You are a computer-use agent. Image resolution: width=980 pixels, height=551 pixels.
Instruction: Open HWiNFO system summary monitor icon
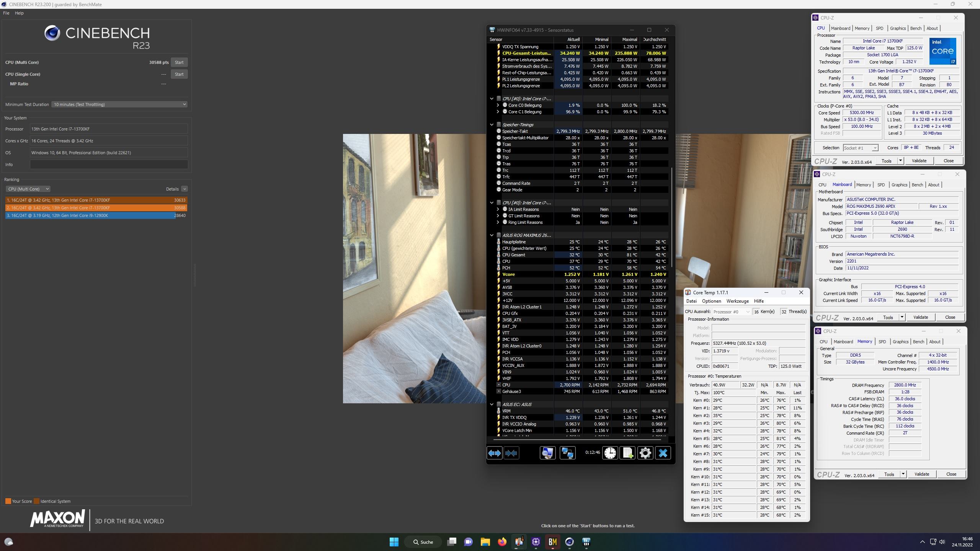point(547,453)
